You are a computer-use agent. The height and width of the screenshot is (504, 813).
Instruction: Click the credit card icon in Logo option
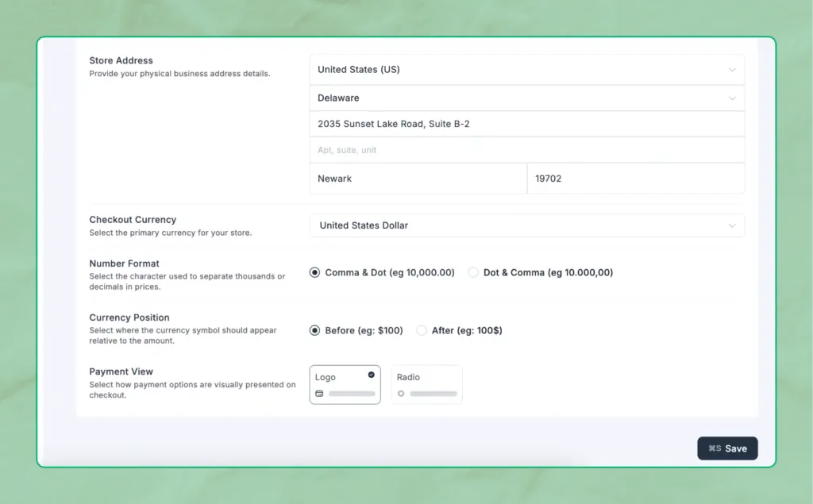click(x=319, y=394)
